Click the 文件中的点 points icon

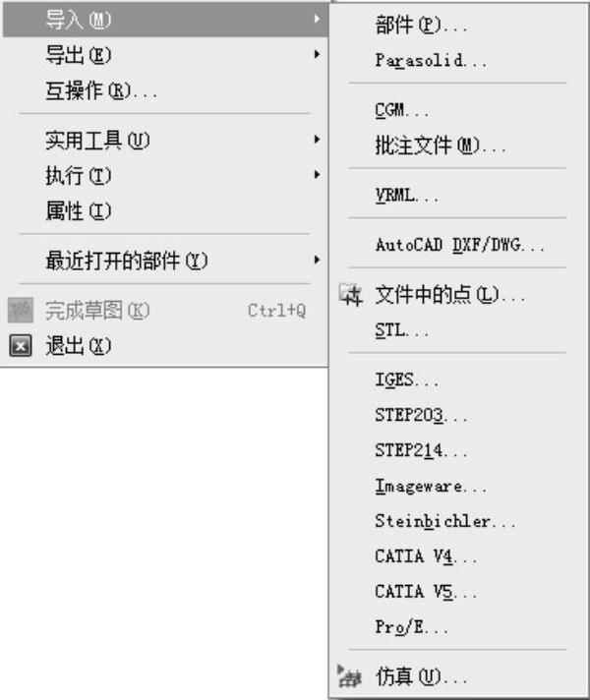pyautogui.click(x=350, y=295)
